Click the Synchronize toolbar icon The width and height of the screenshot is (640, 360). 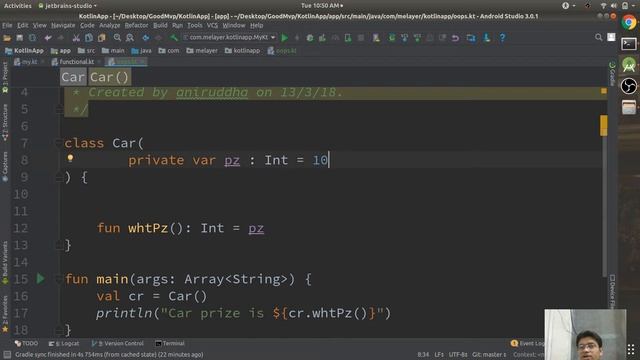pos(32,38)
